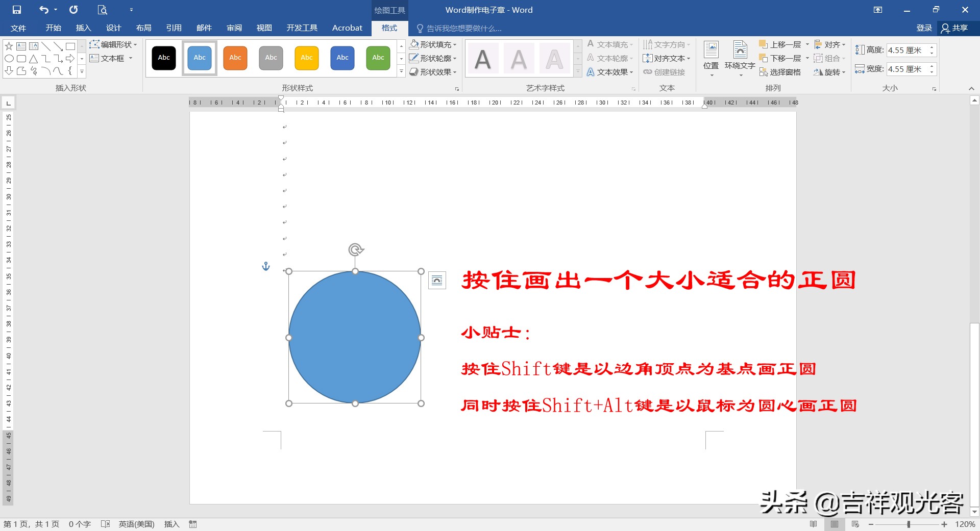Toggle macro recording in status bar
980x531 pixels.
pos(193,524)
